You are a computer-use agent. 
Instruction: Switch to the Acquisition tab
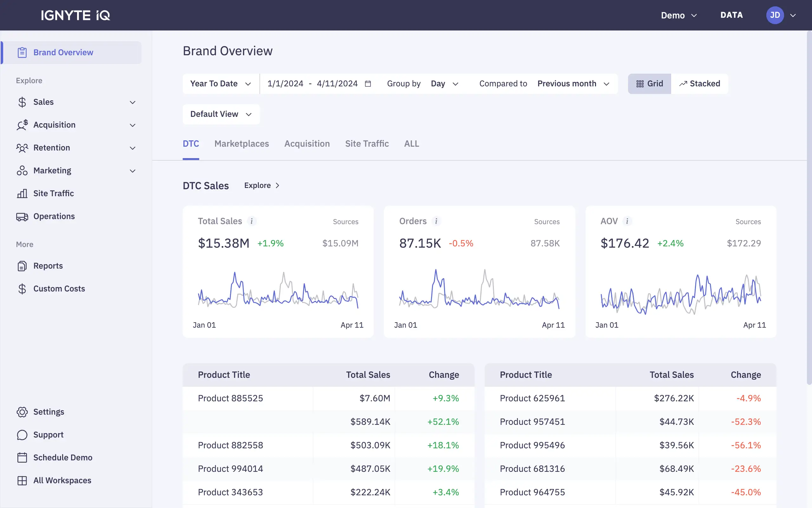point(307,144)
